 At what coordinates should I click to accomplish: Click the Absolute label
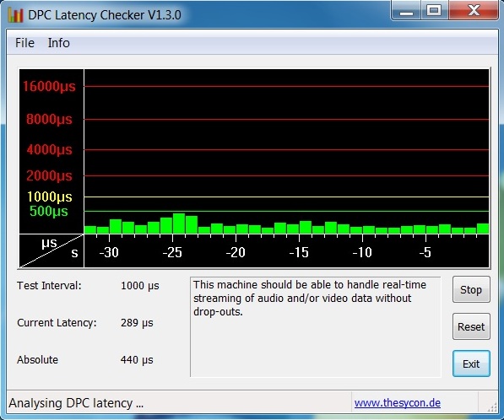click(38, 360)
